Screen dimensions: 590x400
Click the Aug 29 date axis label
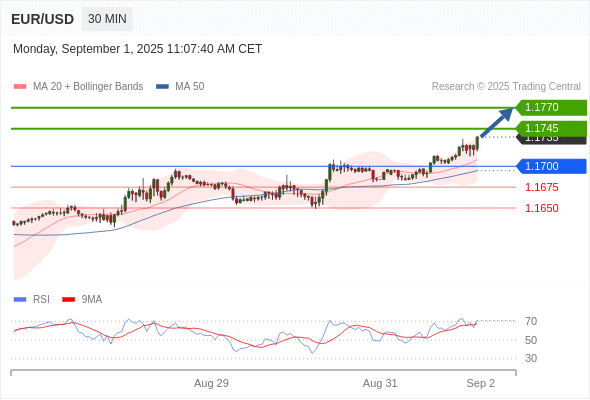[211, 383]
